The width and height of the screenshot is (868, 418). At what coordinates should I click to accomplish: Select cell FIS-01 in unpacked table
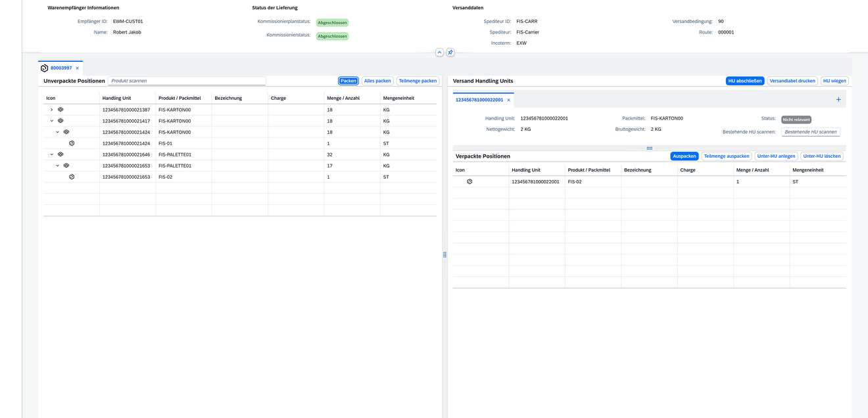183,143
